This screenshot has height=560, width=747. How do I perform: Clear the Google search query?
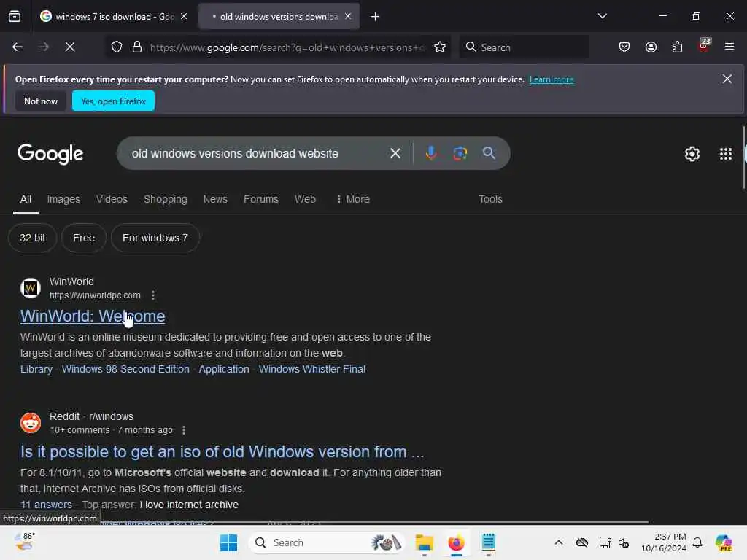point(395,153)
